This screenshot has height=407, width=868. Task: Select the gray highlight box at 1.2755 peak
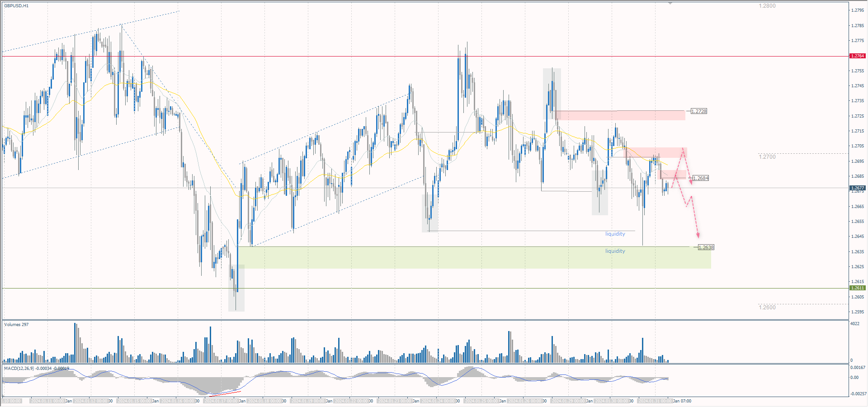[x=552, y=94]
